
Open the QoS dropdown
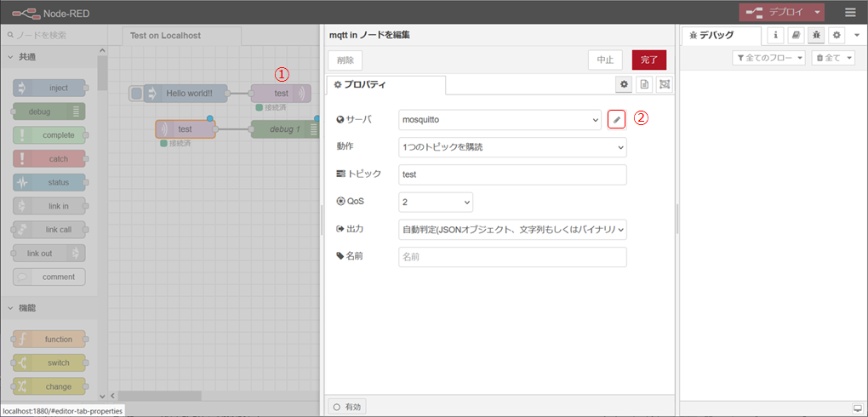(x=436, y=202)
